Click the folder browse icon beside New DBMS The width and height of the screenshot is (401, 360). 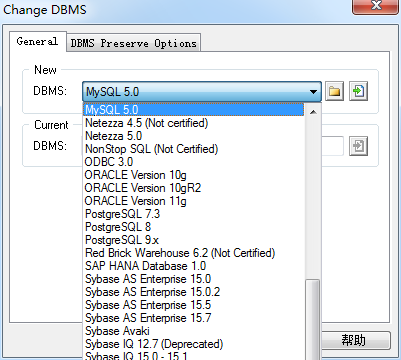[x=334, y=91]
